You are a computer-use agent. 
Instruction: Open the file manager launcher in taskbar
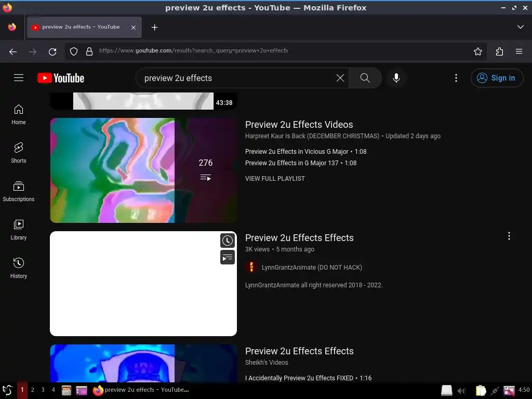pyautogui.click(x=66, y=391)
